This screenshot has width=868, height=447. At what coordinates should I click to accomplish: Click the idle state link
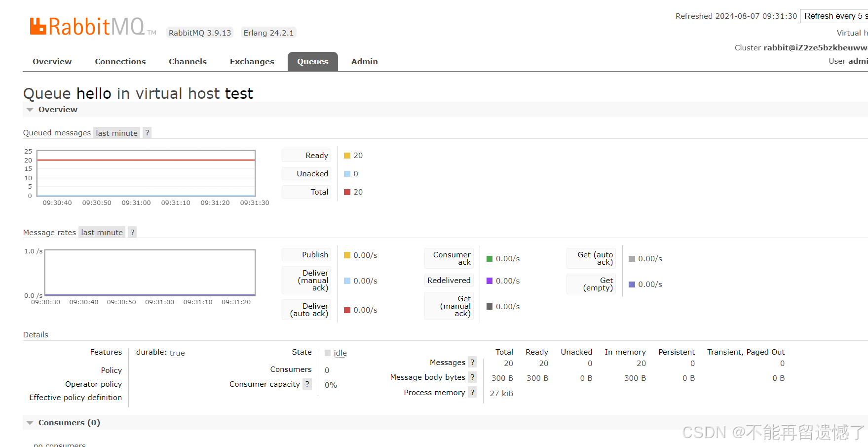tap(340, 353)
